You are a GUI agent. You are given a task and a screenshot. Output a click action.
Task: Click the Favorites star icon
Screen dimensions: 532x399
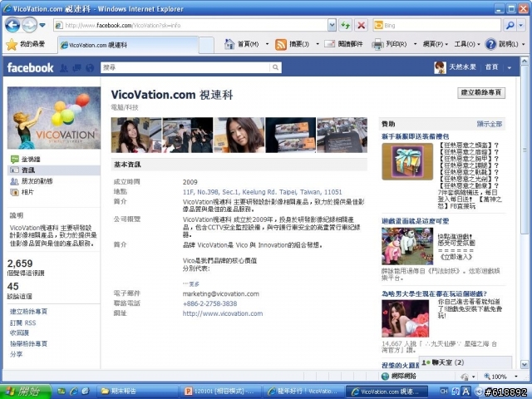(12, 44)
